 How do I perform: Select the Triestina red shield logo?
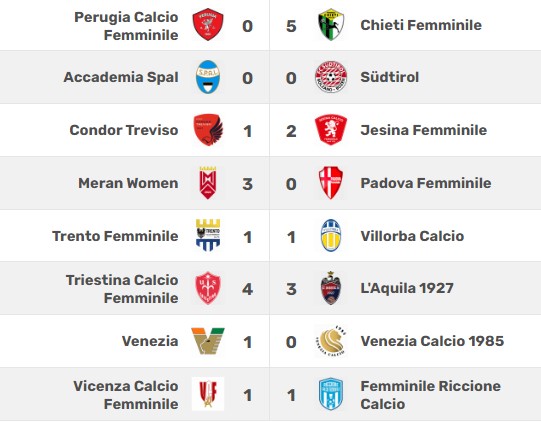pyautogui.click(x=208, y=288)
